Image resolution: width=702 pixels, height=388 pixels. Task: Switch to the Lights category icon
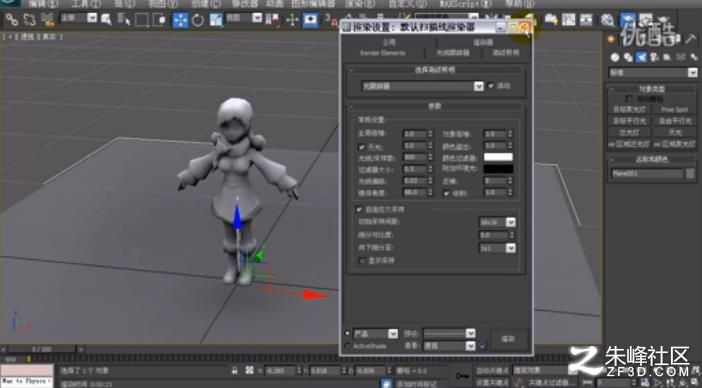[x=641, y=57]
